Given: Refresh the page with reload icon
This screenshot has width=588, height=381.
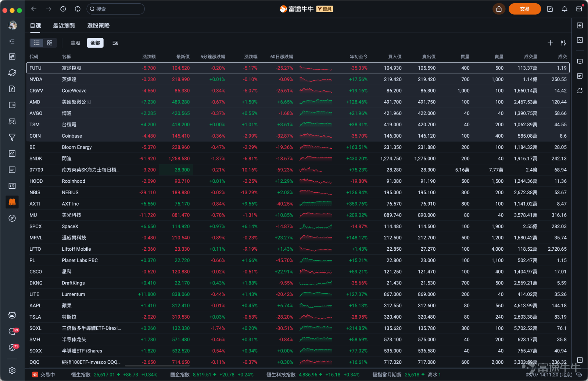Looking at the screenshot, I should [78, 9].
